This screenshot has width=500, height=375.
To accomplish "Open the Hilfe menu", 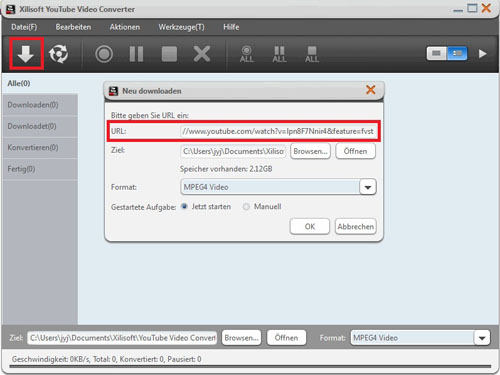I will click(231, 27).
